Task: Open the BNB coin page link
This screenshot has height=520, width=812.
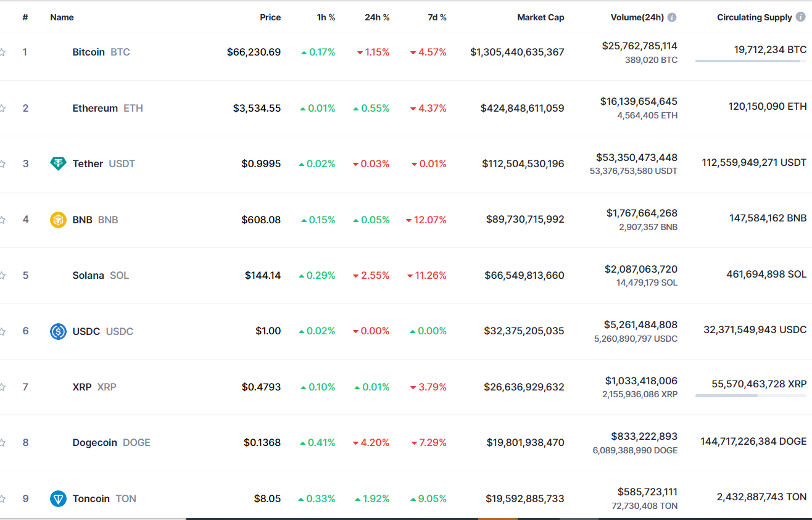Action: pos(95,220)
